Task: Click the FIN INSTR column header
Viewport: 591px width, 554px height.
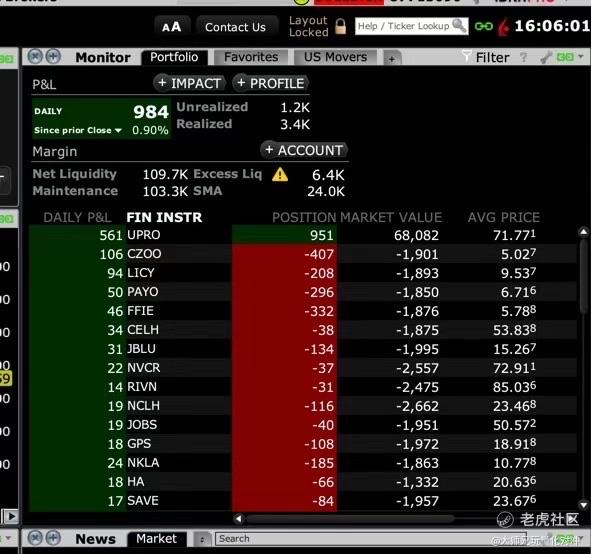Action: tap(164, 217)
